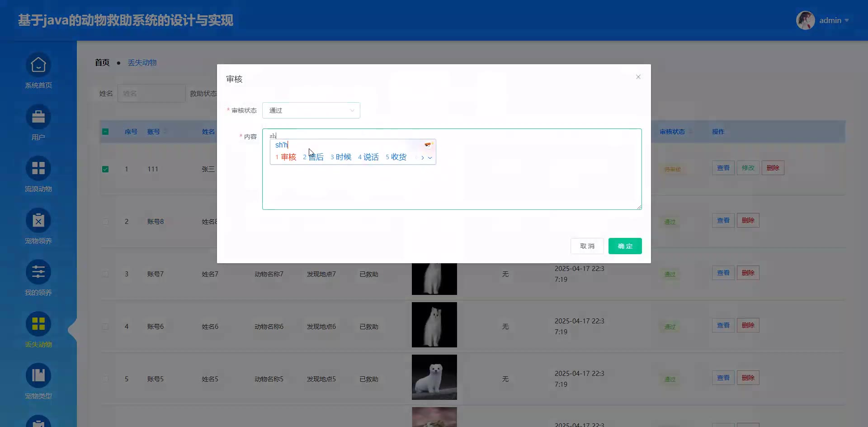The height and width of the screenshot is (427, 868).
Task: Click the admin avatar picture
Action: click(806, 20)
